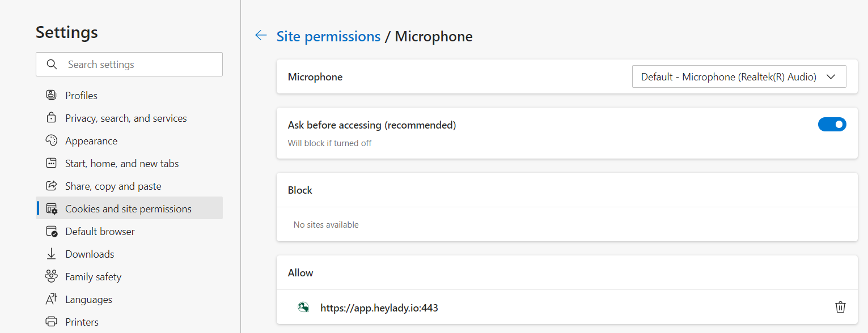Click the Printers icon in sidebar
868x333 pixels.
pos(52,322)
